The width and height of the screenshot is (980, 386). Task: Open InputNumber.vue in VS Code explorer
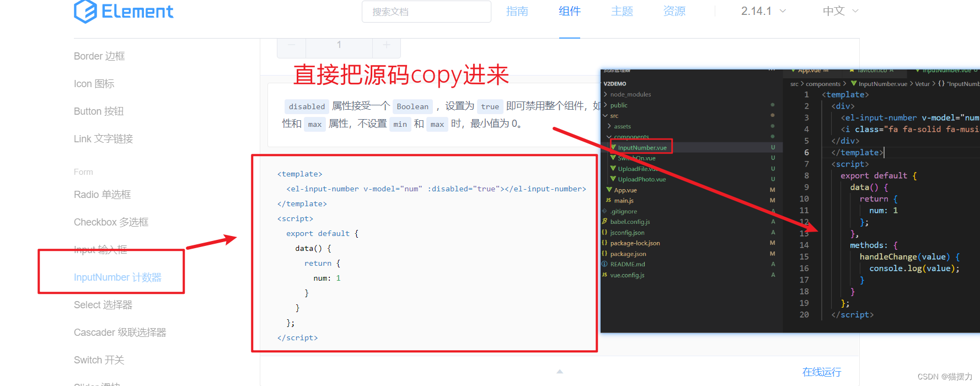point(642,148)
